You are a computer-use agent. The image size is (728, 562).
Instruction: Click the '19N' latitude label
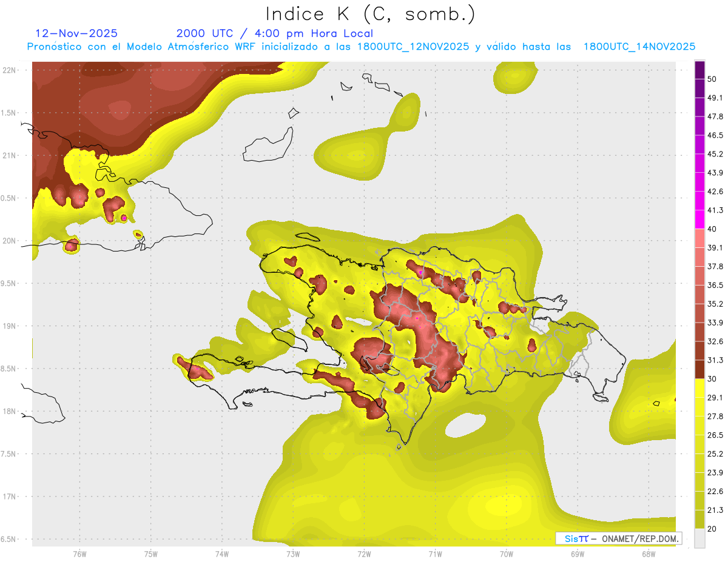pyautogui.click(x=9, y=326)
